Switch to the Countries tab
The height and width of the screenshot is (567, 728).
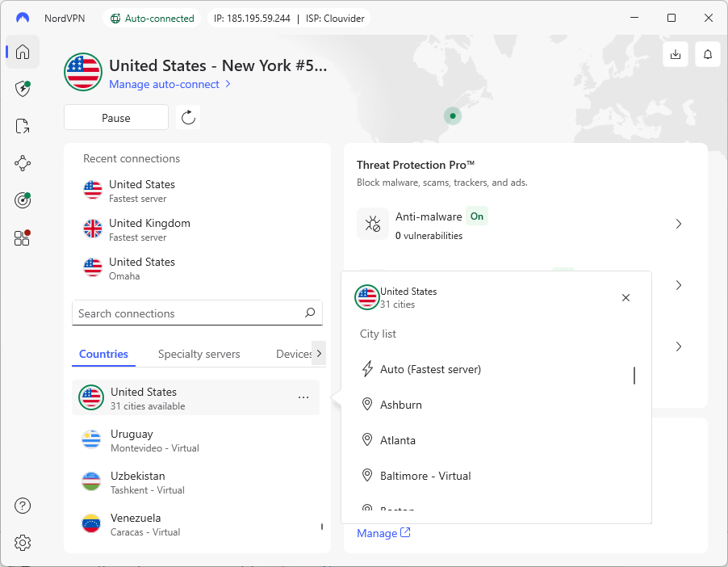pos(103,354)
